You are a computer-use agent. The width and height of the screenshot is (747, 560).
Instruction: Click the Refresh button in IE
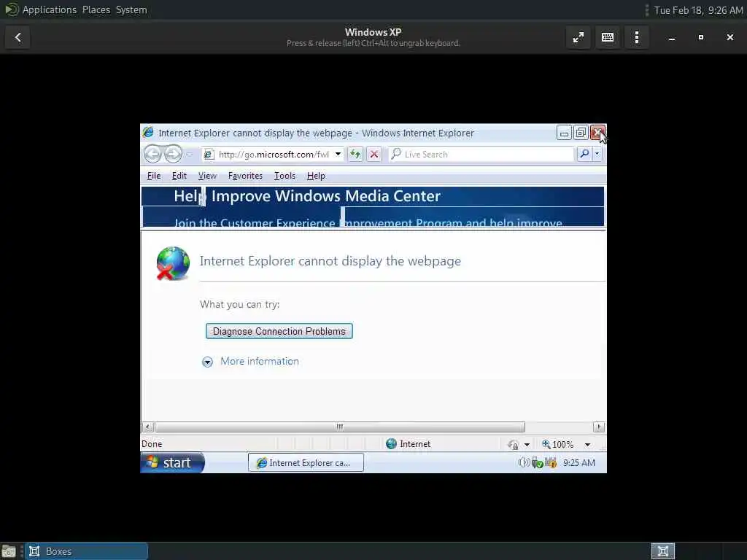(355, 155)
